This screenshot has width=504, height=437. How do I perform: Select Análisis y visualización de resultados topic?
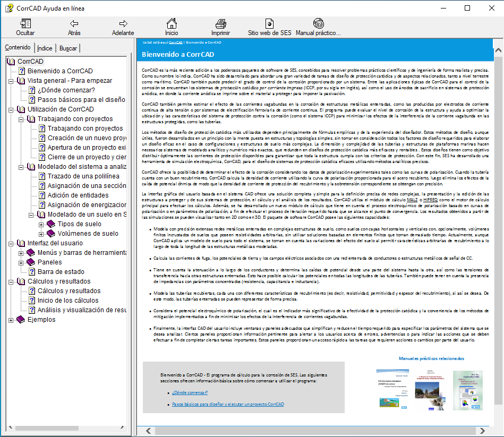pos(82,310)
